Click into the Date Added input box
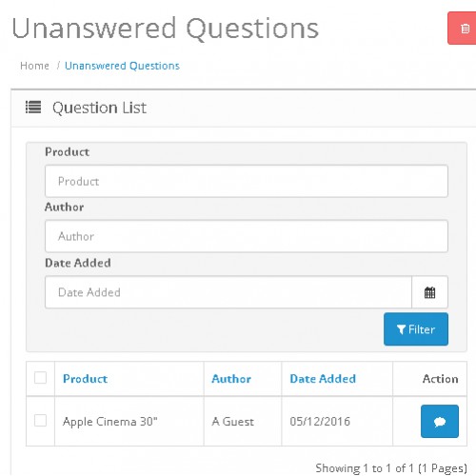 228,292
